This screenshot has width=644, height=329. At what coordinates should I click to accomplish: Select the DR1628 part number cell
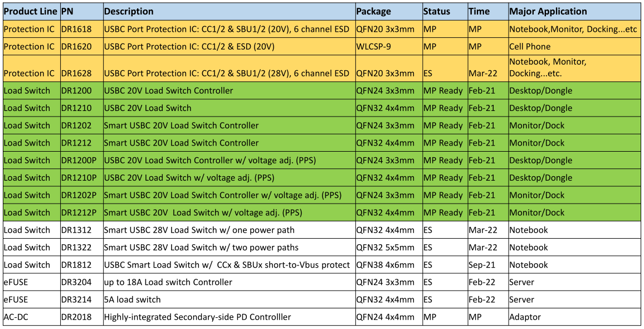tap(82, 68)
